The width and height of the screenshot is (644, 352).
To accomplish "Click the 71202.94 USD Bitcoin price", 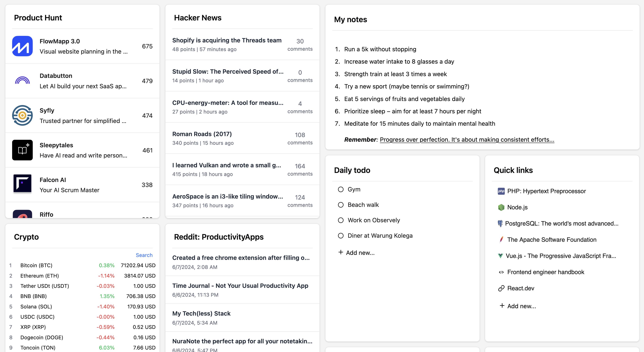I will 138,265.
